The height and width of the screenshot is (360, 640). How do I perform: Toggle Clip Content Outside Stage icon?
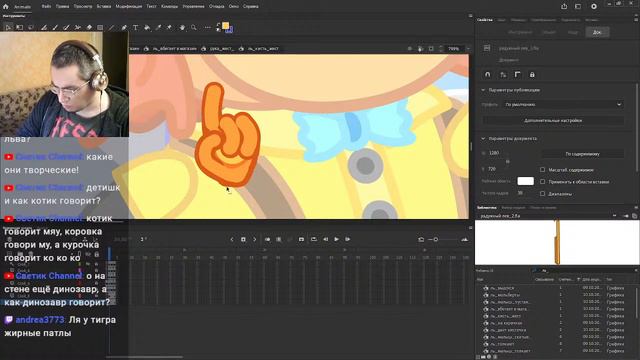click(431, 49)
